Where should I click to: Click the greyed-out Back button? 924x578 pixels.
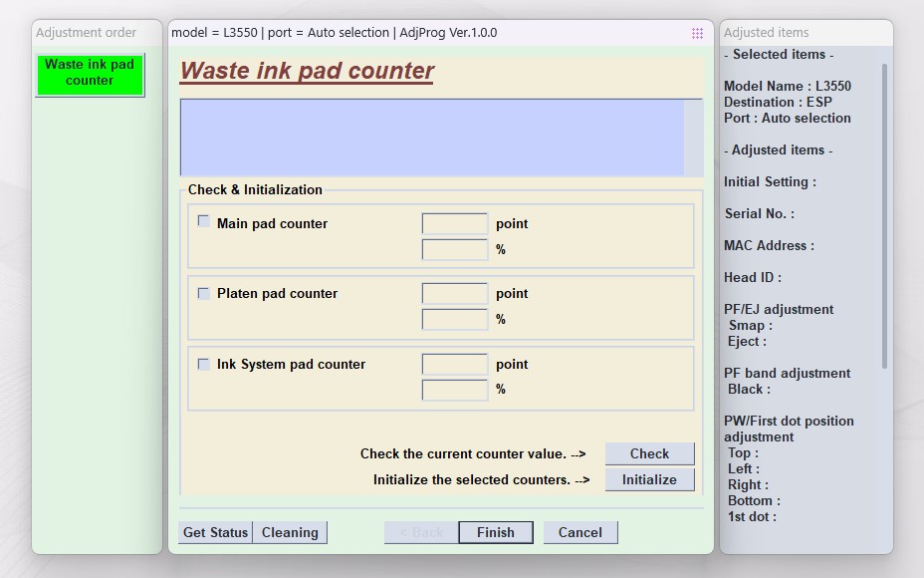(421, 532)
